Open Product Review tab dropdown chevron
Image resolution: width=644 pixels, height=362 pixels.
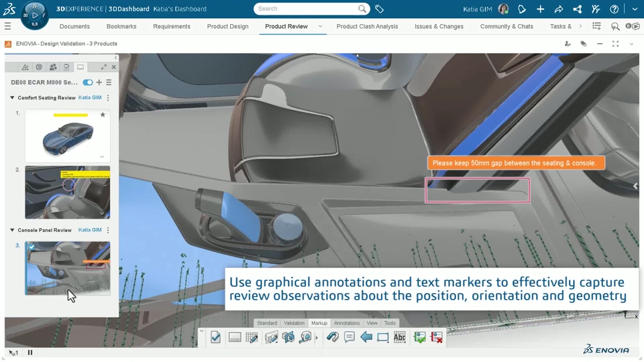(321, 26)
